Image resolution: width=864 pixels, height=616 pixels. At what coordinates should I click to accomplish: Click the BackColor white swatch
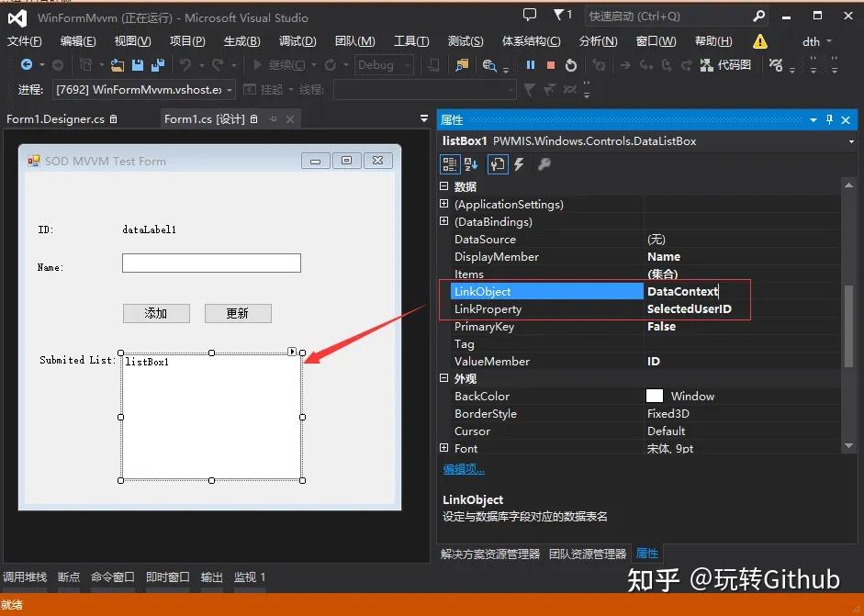click(x=654, y=396)
